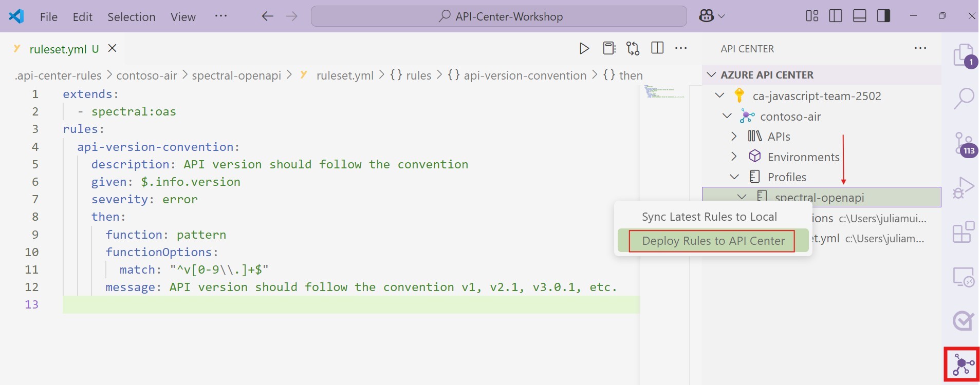
Task: Open the View menu
Action: (183, 17)
